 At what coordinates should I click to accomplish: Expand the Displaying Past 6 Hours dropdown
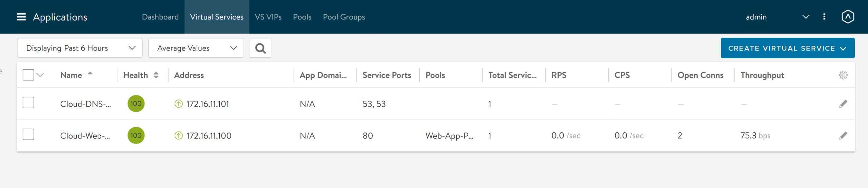click(80, 48)
